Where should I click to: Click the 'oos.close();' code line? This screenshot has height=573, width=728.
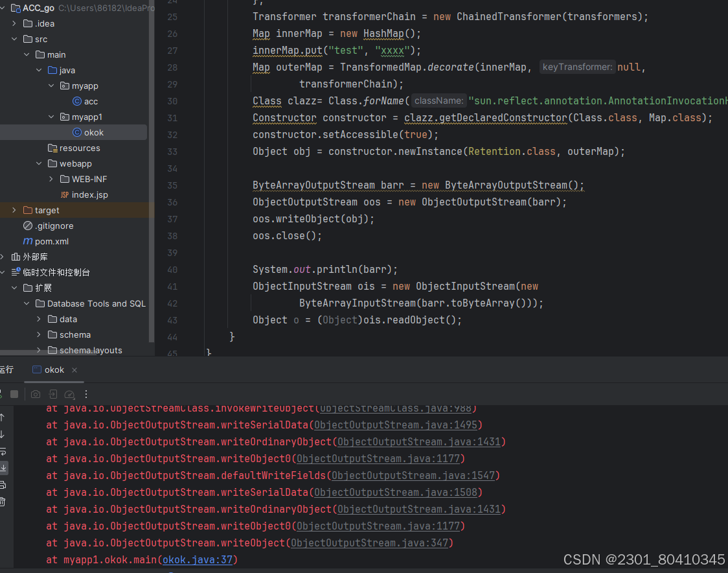(x=287, y=235)
